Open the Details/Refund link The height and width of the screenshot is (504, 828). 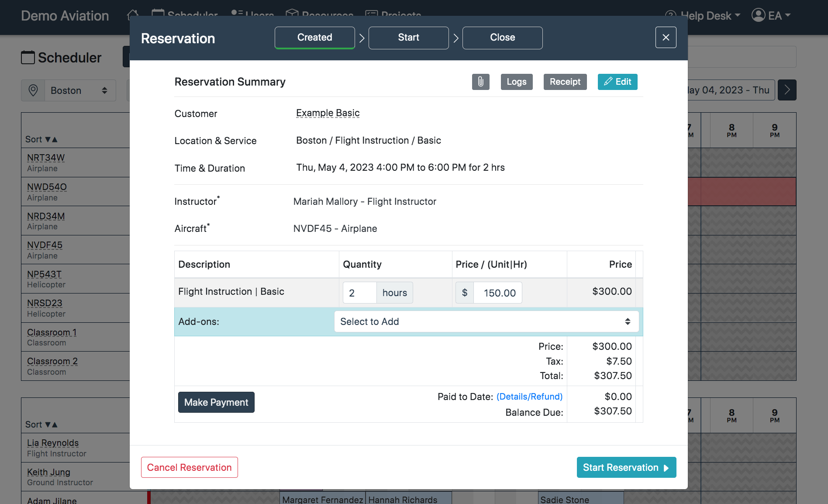point(529,397)
